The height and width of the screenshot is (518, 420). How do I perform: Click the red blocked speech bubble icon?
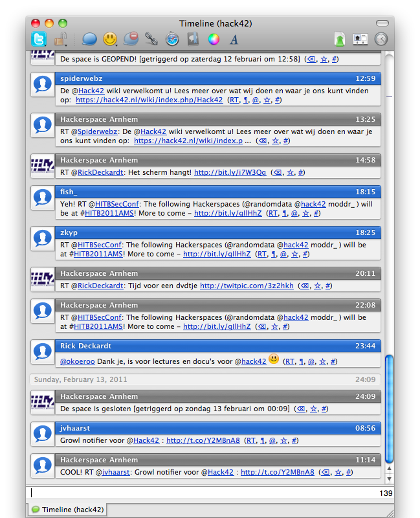tap(131, 39)
